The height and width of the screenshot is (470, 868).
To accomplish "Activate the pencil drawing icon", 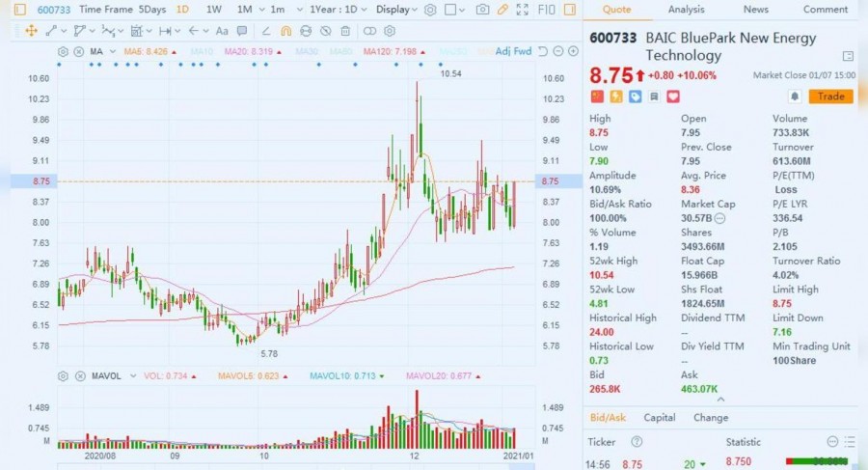I will [502, 10].
